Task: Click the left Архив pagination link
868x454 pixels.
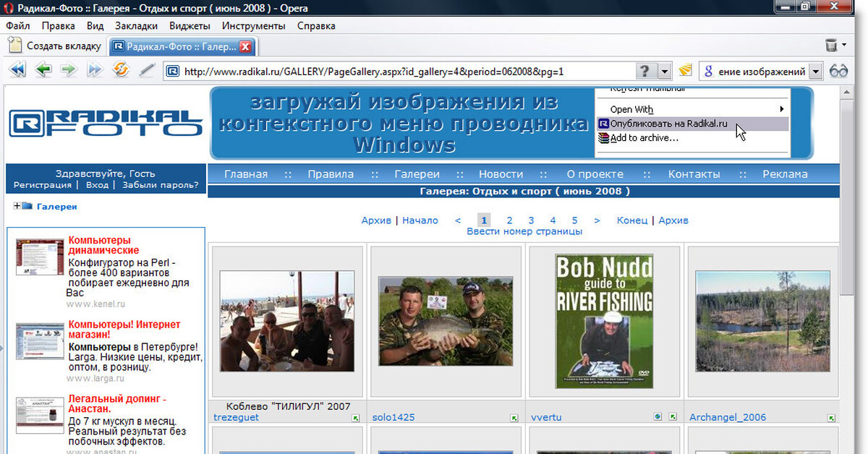Action: pos(376,220)
